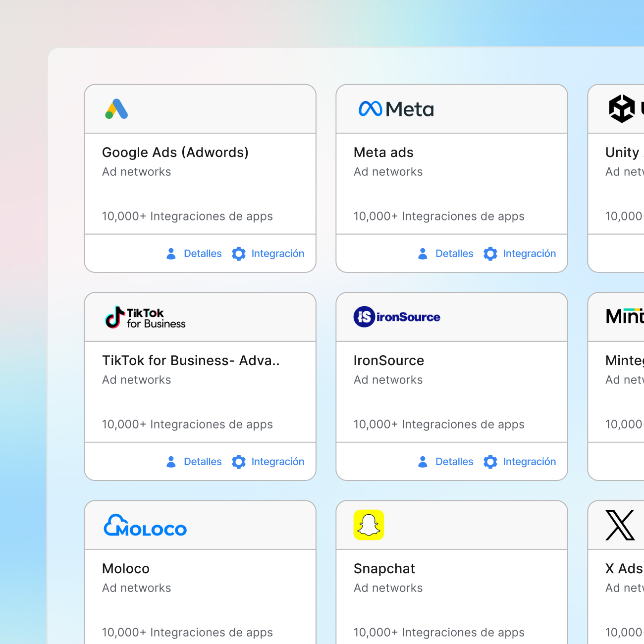Screen dimensions: 644x644
Task: Click 10,000+ Integraciones de apps on IronSource card
Action: coord(439,425)
